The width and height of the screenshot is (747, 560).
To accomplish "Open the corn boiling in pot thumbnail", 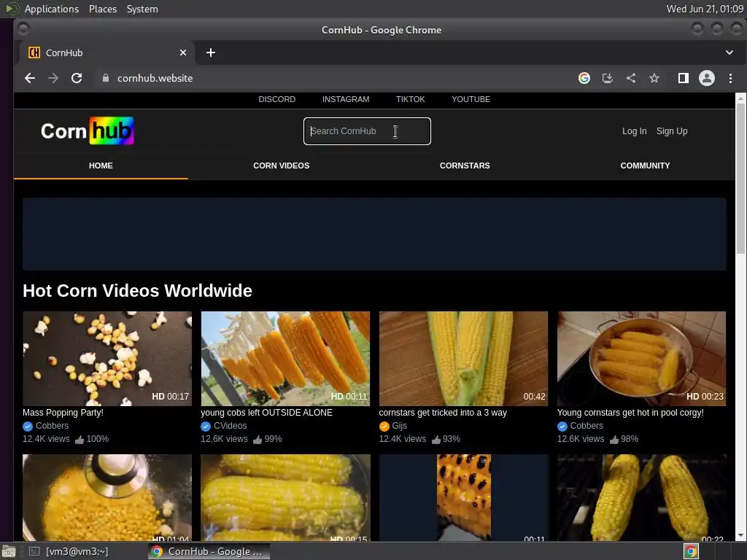I will tap(641, 359).
